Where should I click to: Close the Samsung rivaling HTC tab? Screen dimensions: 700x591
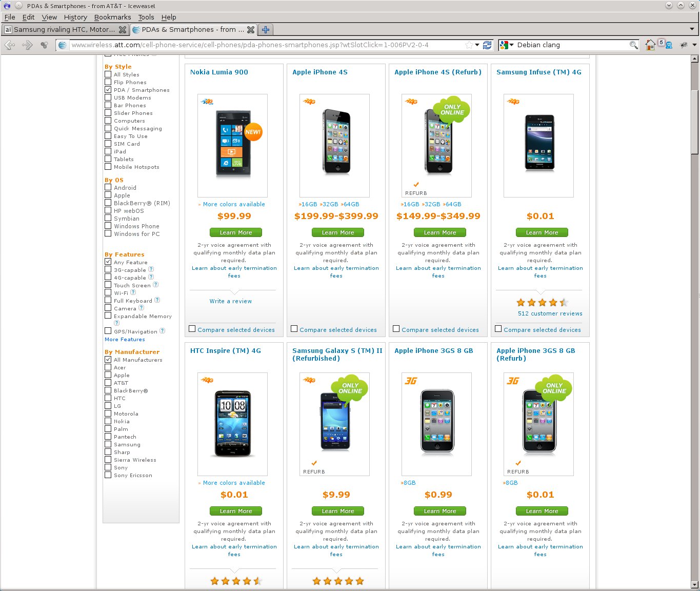click(x=123, y=30)
